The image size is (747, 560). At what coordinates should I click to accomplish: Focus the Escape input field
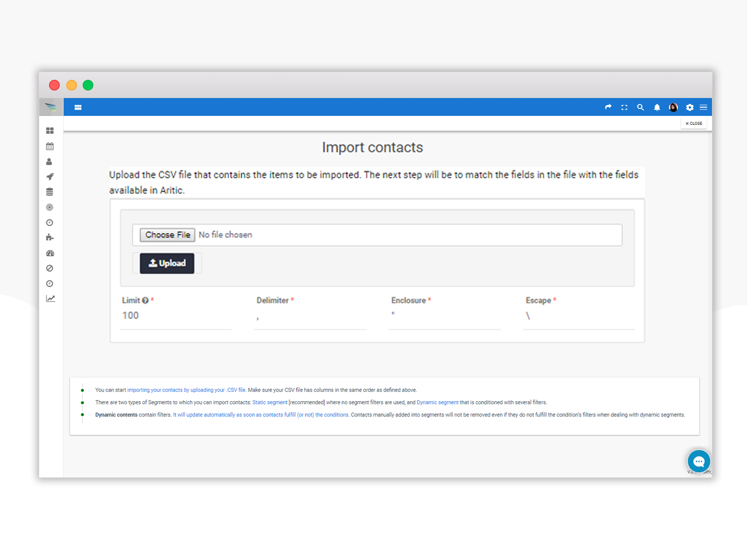pos(579,316)
